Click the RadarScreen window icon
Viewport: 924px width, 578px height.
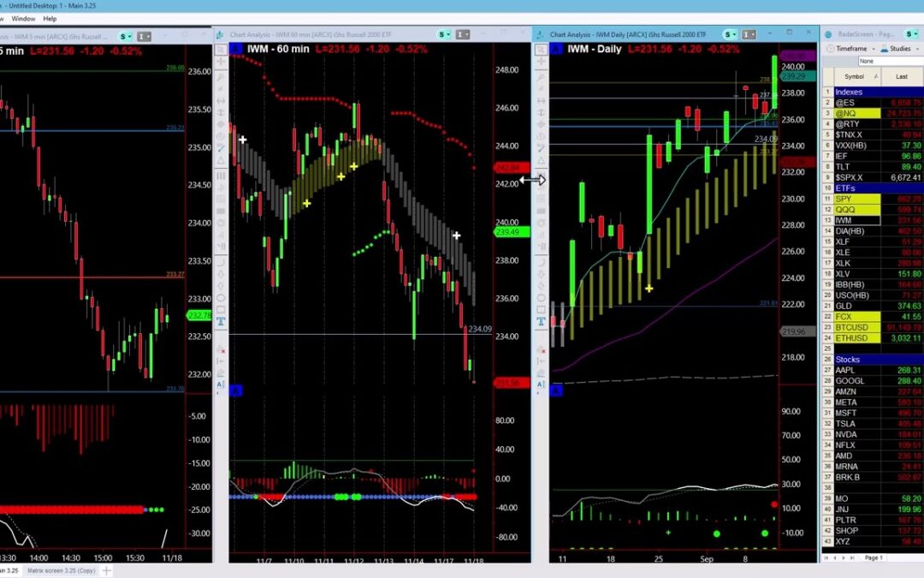tap(827, 34)
